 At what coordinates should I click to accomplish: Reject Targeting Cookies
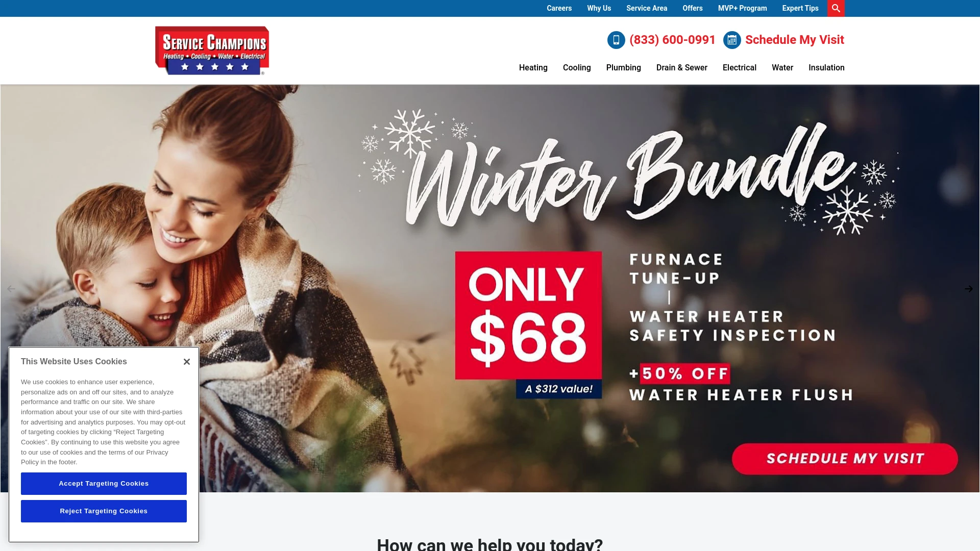104,511
